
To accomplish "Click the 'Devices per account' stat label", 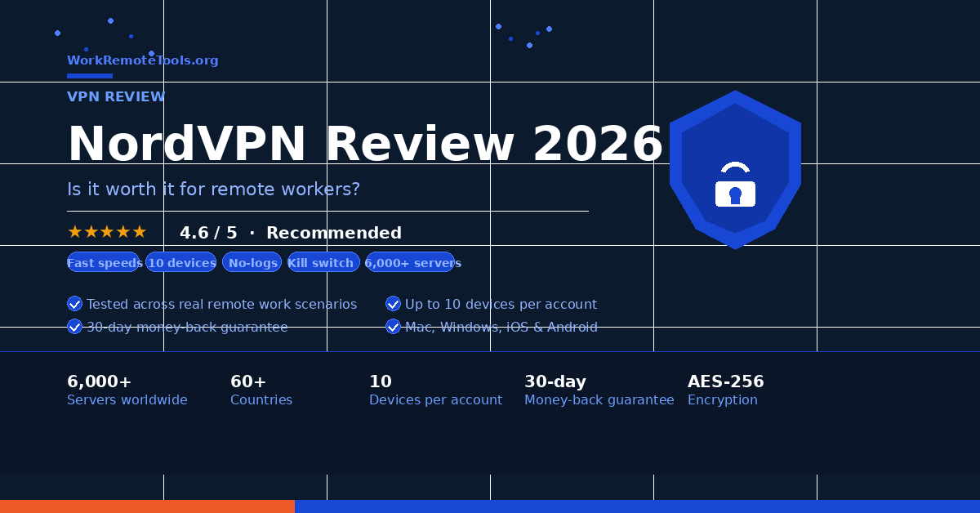I will 435,400.
